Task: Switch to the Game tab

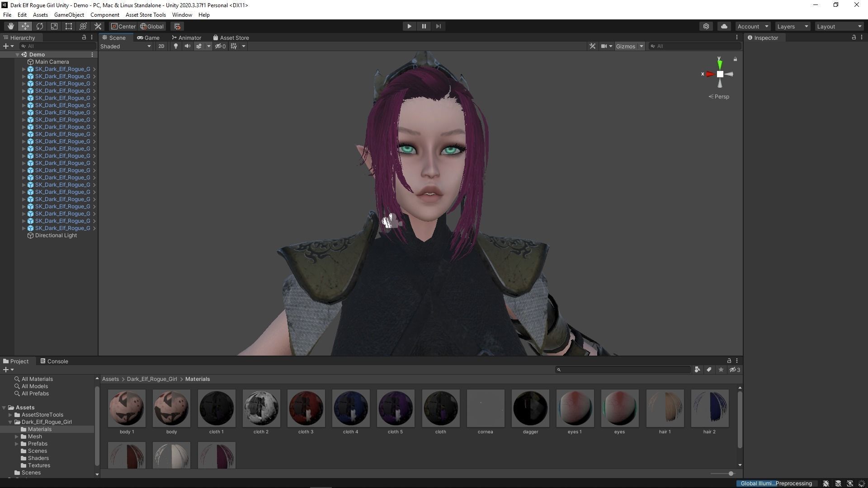Action: click(x=148, y=38)
